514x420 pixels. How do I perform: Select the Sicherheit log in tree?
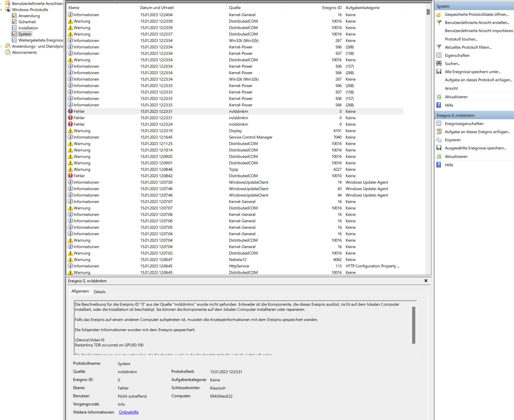tap(27, 22)
